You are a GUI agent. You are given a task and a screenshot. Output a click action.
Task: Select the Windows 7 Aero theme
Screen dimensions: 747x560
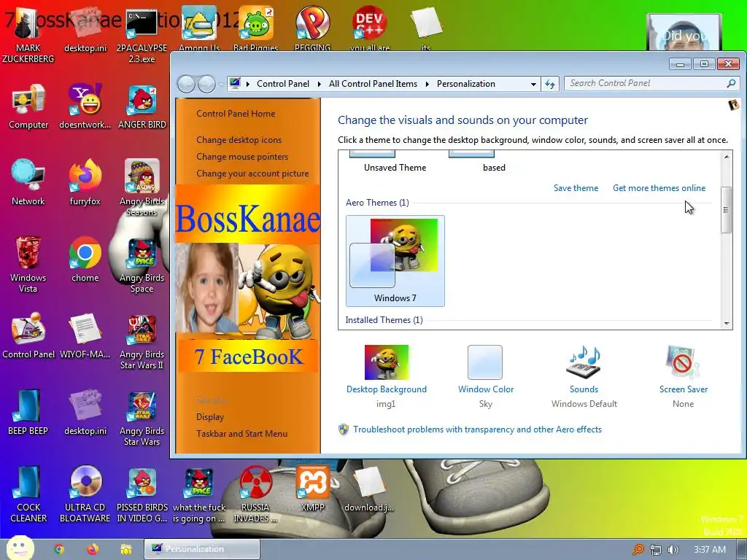coord(395,260)
